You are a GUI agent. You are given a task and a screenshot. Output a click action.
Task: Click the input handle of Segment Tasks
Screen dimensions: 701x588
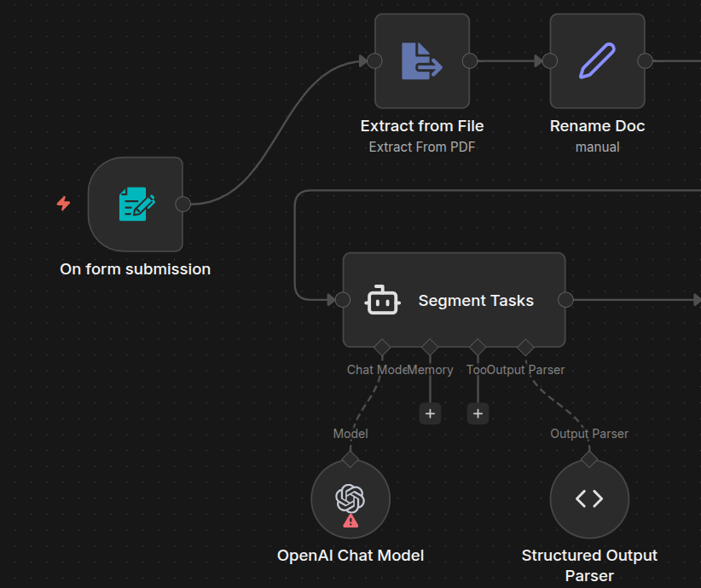(x=343, y=300)
